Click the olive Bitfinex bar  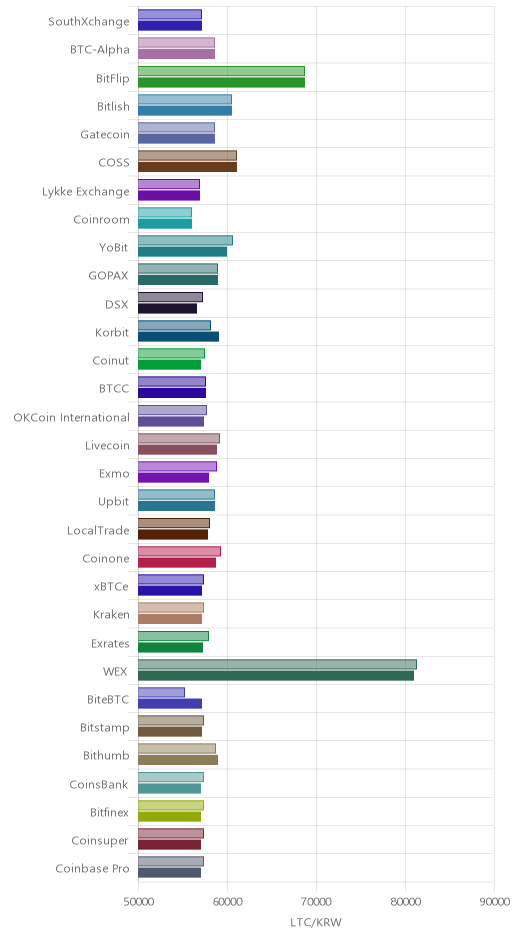pos(170,817)
